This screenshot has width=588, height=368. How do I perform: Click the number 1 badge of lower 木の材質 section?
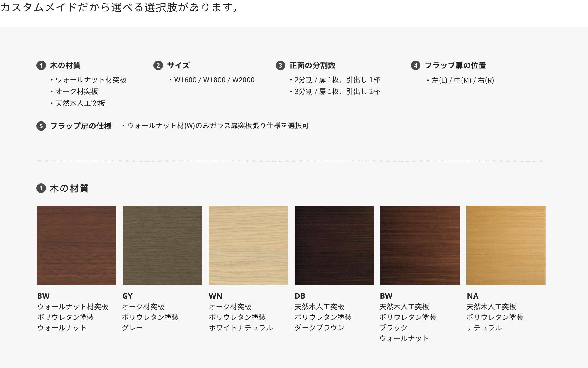pyautogui.click(x=41, y=188)
